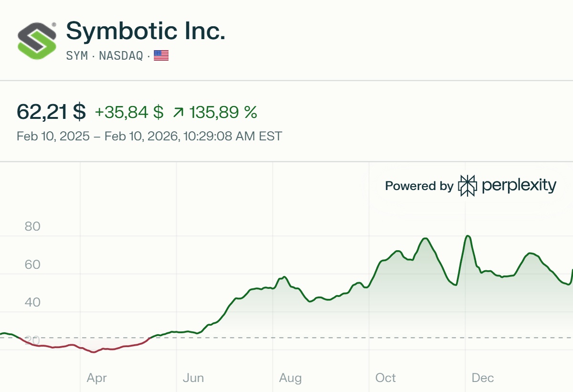Image resolution: width=573 pixels, height=392 pixels.
Task: Click the United States flag icon
Action: click(161, 56)
